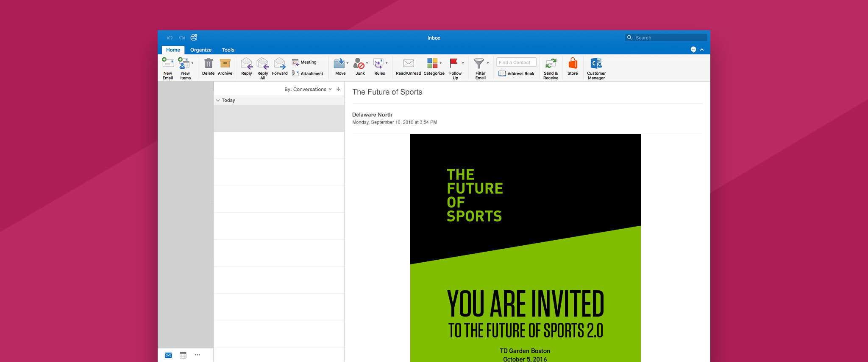Image resolution: width=868 pixels, height=362 pixels.
Task: Click the Archive box icon
Action: tap(225, 64)
